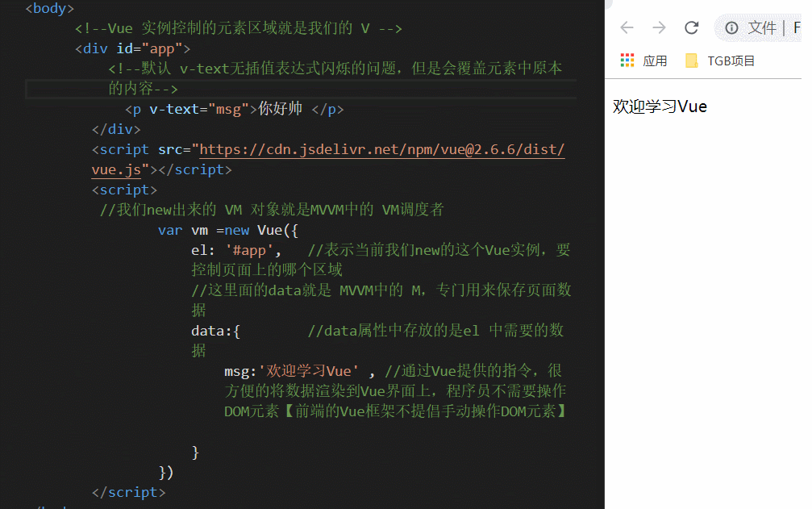Image resolution: width=812 pixels, height=509 pixels.
Task: Click the Vue 实例控制的元素区域 comment line
Action: [238, 28]
